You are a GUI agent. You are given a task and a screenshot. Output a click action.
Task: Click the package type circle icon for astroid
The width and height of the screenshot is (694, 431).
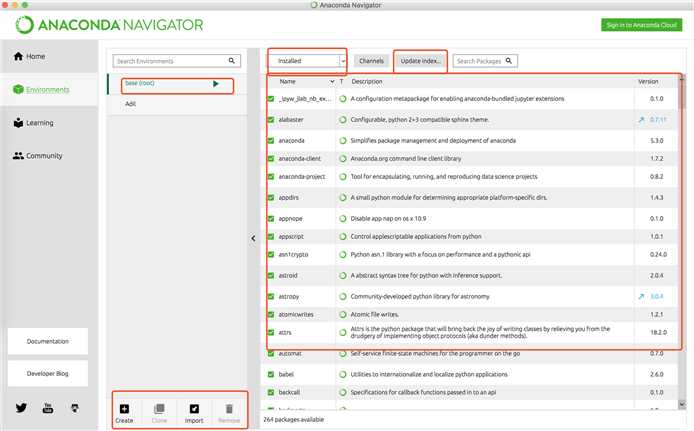(x=343, y=275)
